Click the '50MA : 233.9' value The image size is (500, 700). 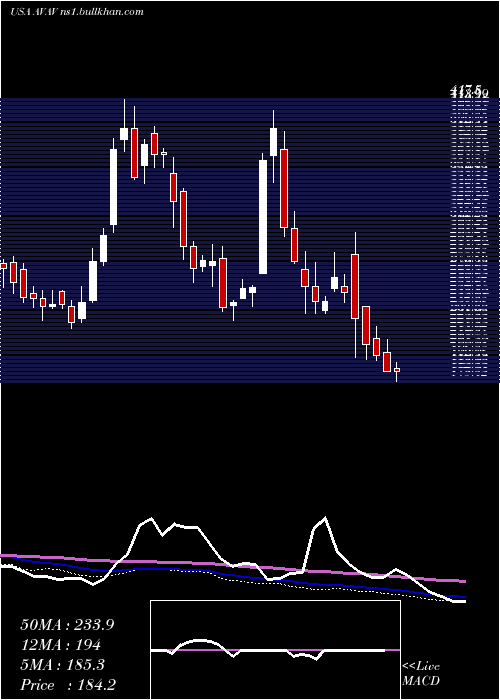(67, 625)
